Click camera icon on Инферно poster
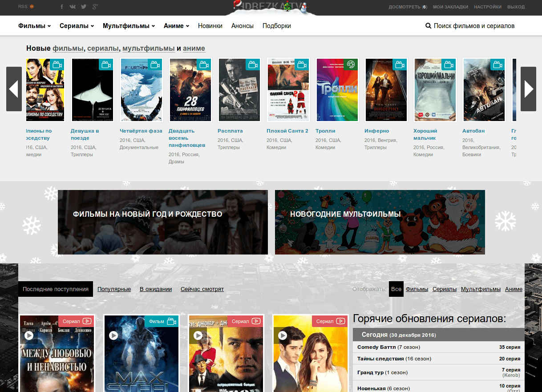This screenshot has height=392, width=542. pyautogui.click(x=399, y=65)
